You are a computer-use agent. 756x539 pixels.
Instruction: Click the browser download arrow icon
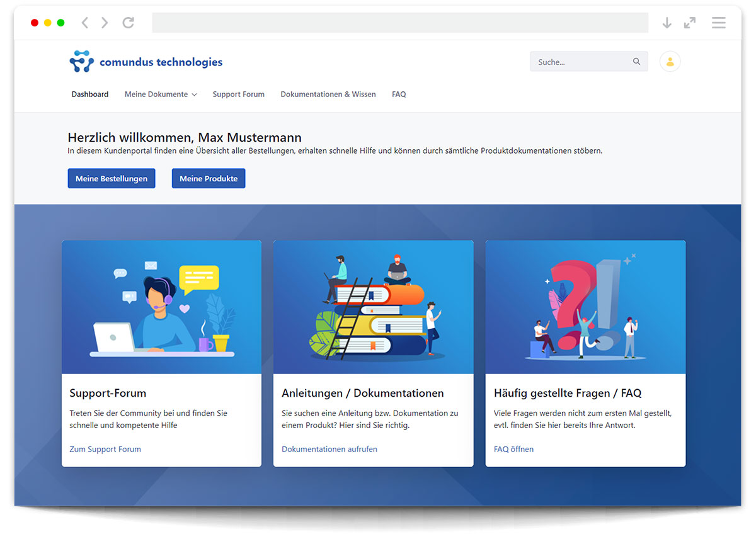click(667, 23)
